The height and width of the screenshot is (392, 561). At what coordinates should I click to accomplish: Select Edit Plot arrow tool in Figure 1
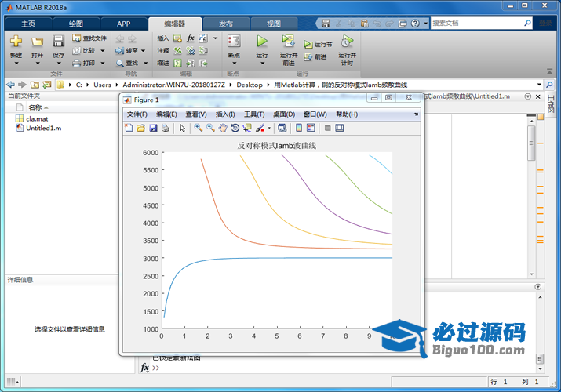[x=183, y=128]
